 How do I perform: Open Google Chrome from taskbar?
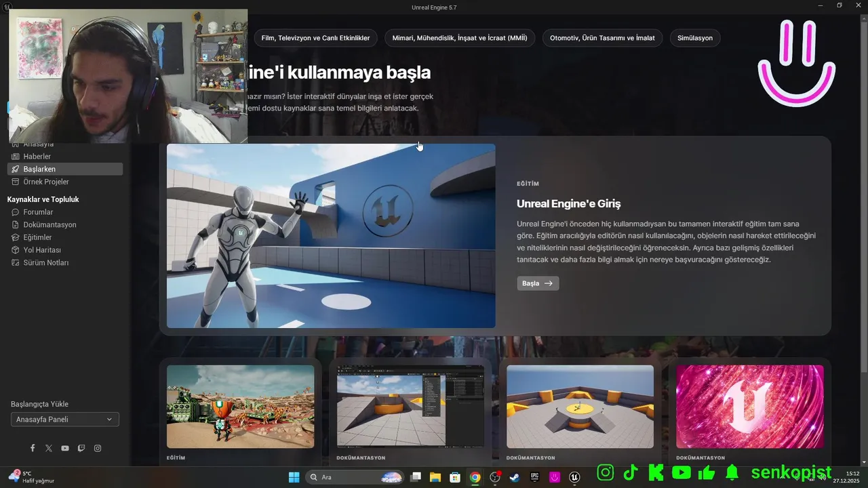tap(475, 477)
